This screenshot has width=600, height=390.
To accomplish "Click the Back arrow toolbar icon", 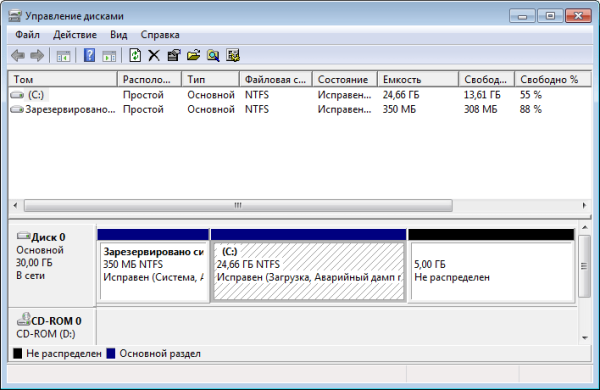I will 18,55.
